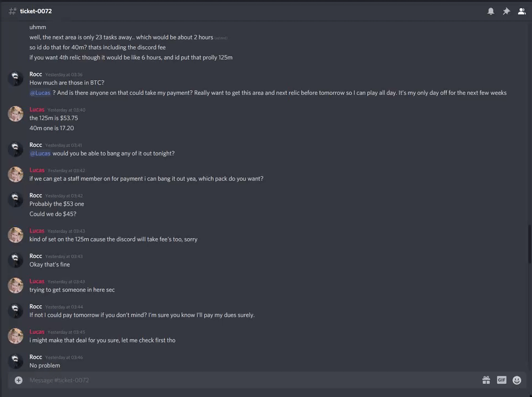The image size is (532, 397).
Task: Click Rocc's avatar beside 'No problem'
Action: [15, 361]
